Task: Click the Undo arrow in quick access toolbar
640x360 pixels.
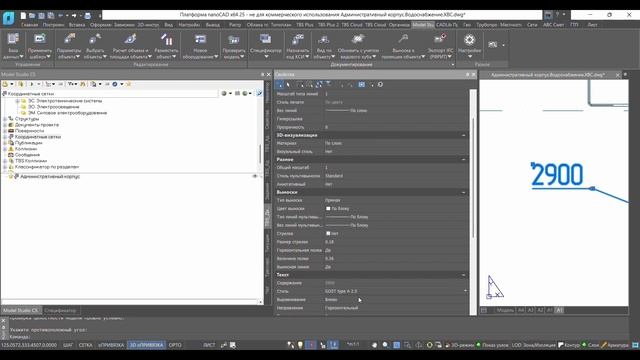Action: [x=61, y=16]
